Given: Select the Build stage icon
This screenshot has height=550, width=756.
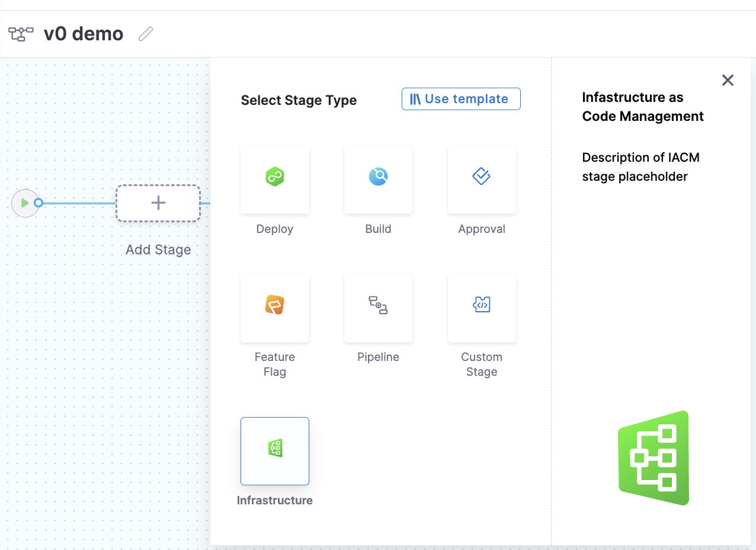Looking at the screenshot, I should [x=378, y=180].
